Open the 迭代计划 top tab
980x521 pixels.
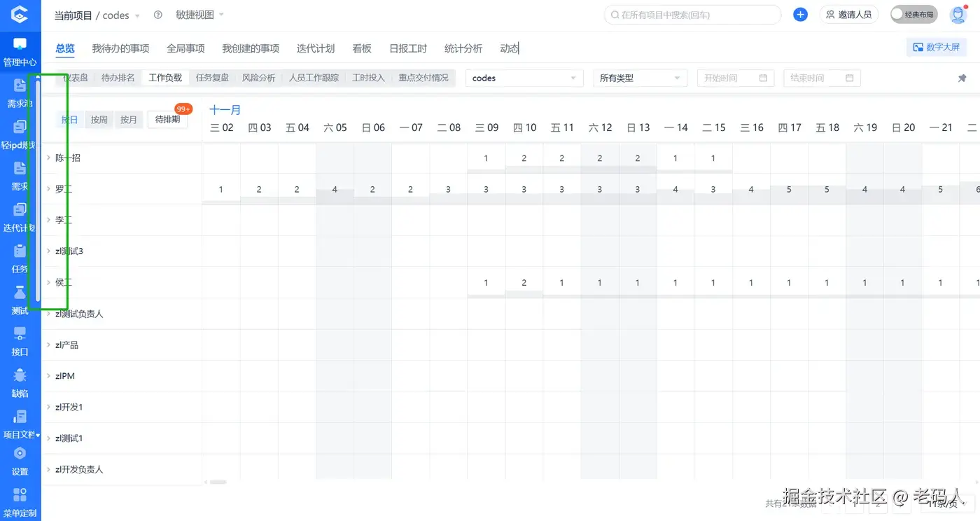(316, 48)
